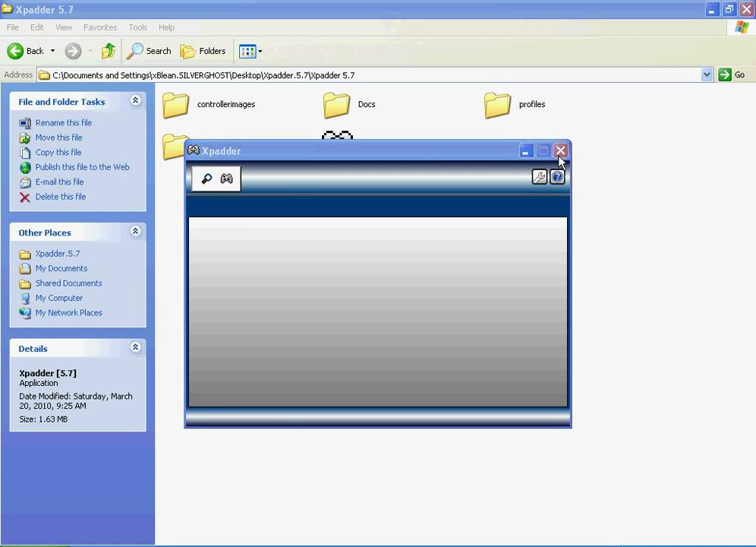756x547 pixels.
Task: Click the gamepad icon in Xpadder toolbar
Action: coord(226,179)
